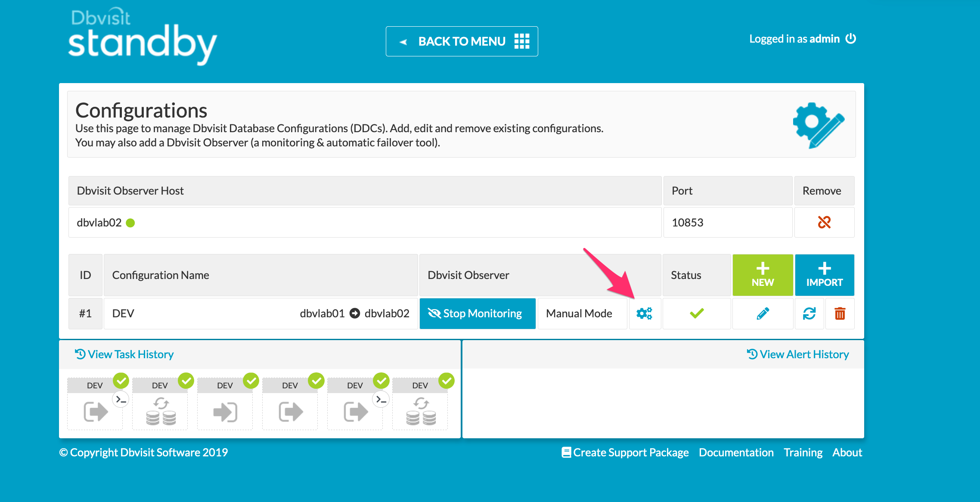Log out using the power icon

851,39
